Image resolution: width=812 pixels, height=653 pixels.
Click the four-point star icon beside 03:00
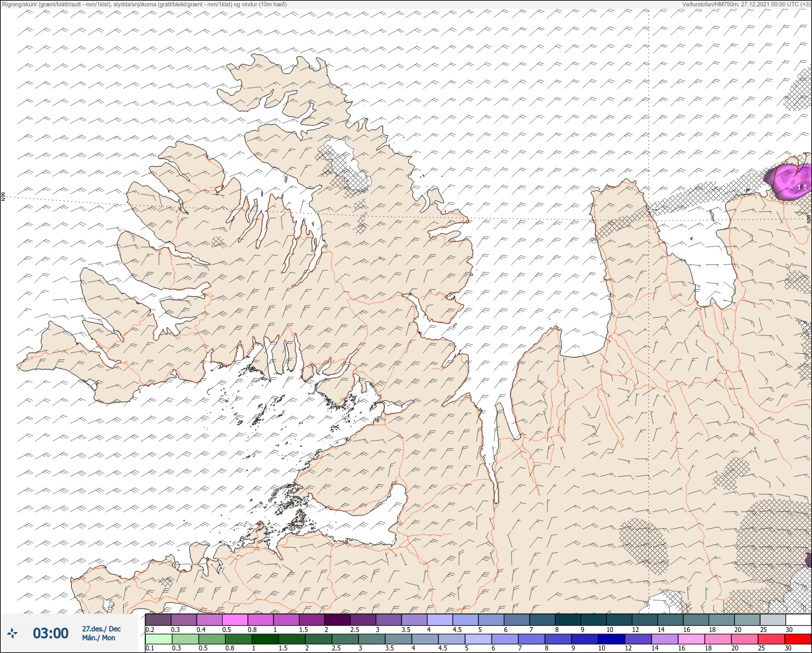(x=13, y=633)
